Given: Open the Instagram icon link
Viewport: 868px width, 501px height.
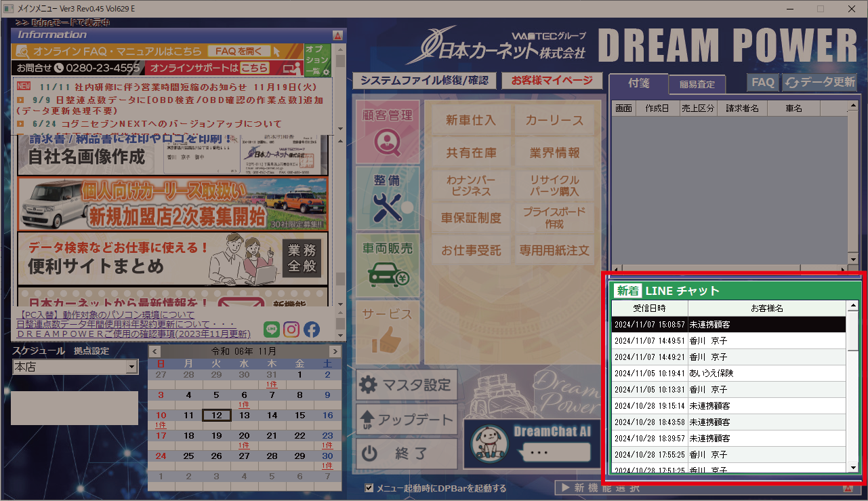Looking at the screenshot, I should pos(291,329).
